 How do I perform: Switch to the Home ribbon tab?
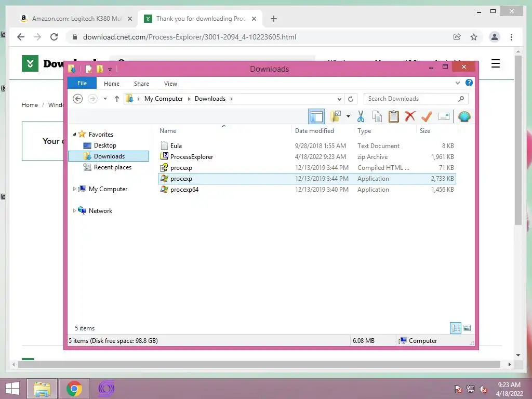coord(112,84)
